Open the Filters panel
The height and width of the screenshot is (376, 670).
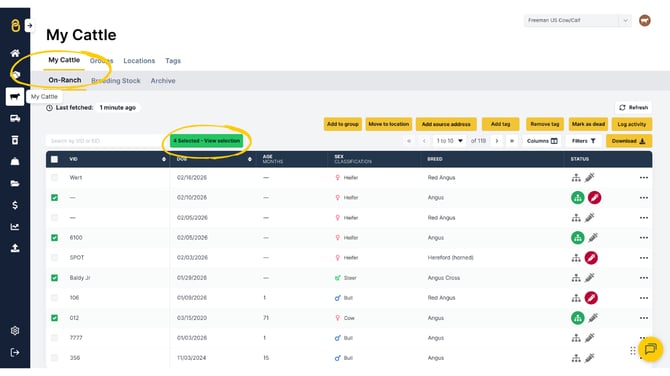click(584, 141)
